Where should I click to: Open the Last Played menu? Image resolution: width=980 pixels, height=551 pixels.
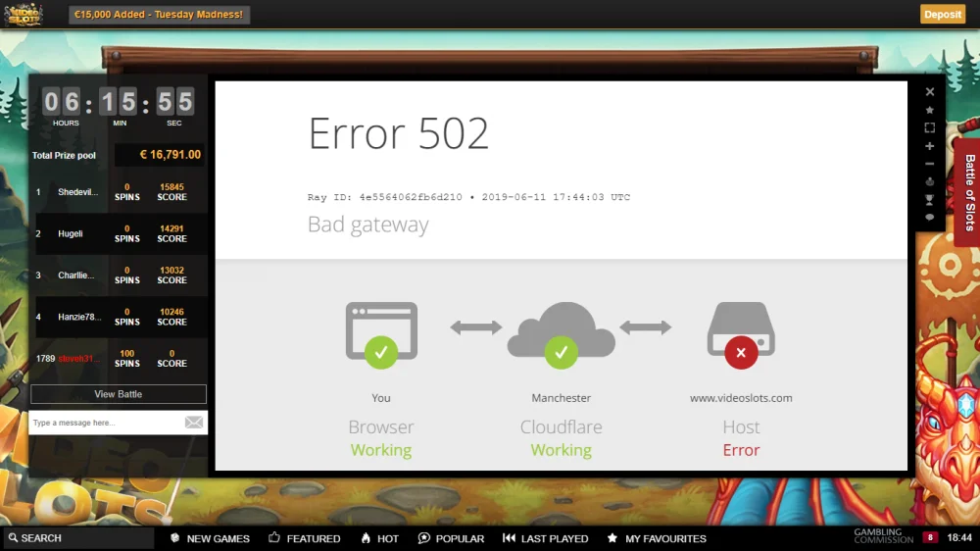[x=546, y=538]
